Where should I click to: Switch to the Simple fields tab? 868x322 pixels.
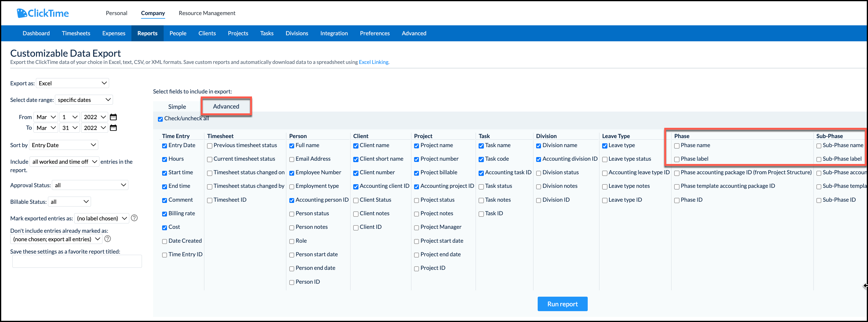177,106
